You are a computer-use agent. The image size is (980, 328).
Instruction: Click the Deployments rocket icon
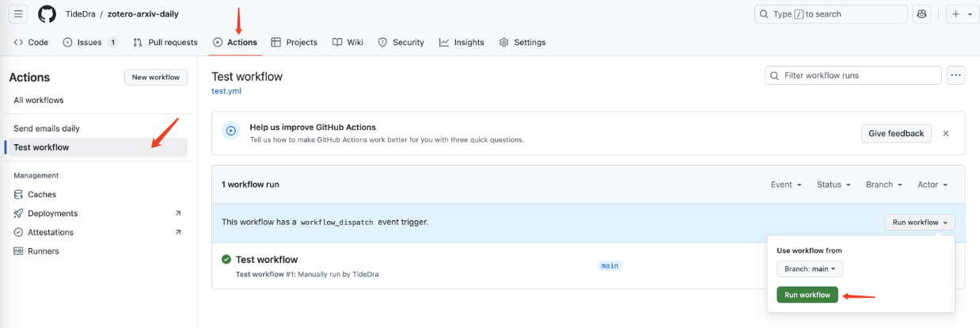click(19, 213)
